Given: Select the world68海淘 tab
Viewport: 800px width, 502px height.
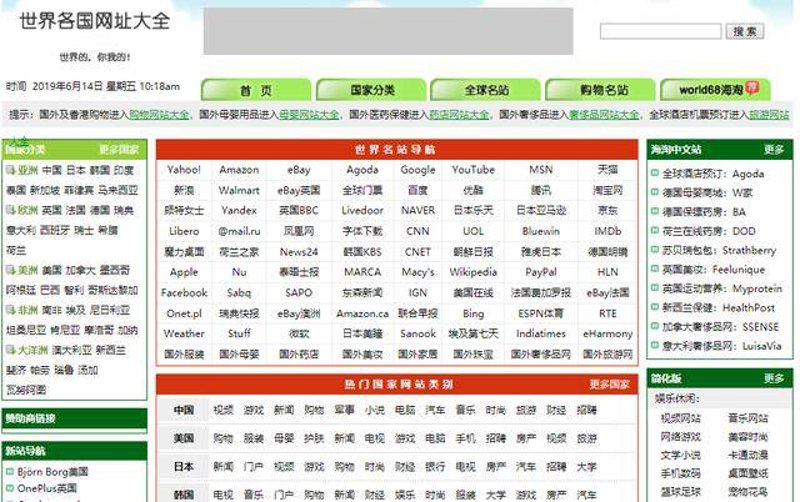Looking at the screenshot, I should click(x=715, y=90).
